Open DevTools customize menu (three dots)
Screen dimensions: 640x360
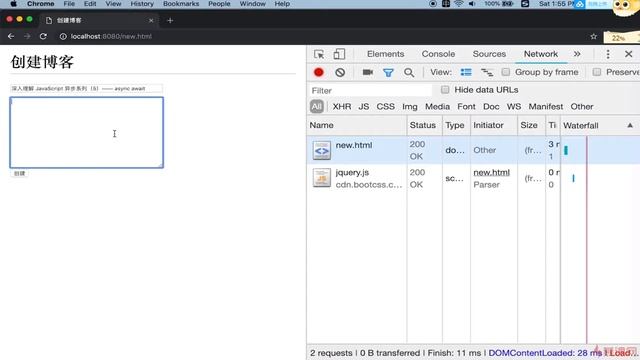coord(608,54)
